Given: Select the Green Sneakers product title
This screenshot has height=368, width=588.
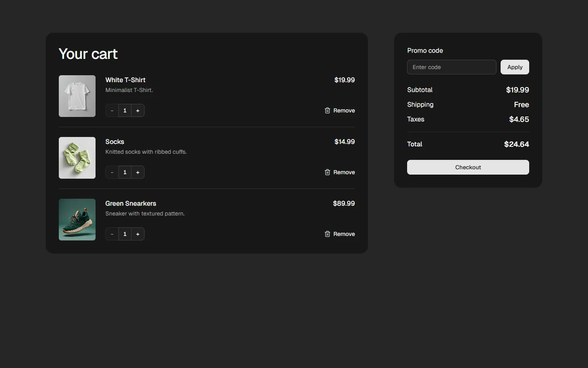Looking at the screenshot, I should pos(131,203).
